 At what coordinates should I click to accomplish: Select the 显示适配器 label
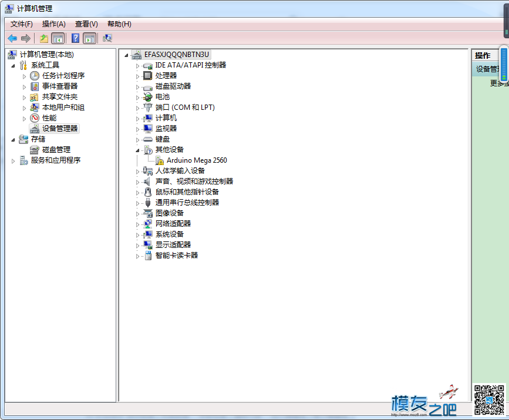(x=173, y=245)
